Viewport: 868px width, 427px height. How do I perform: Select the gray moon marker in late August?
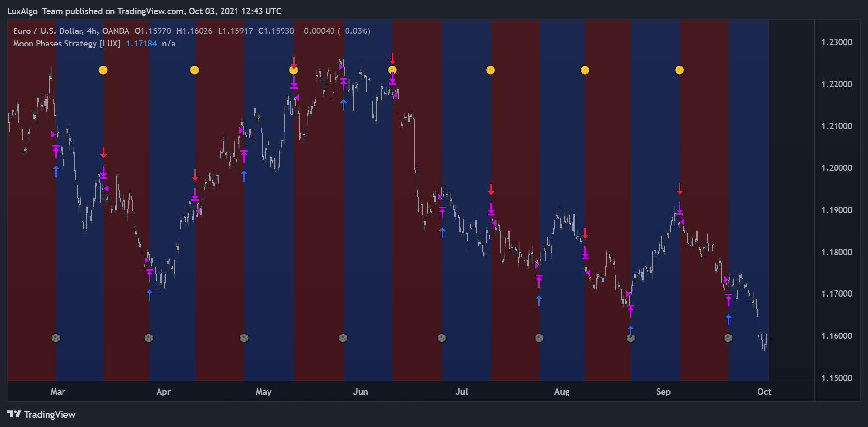coord(631,338)
